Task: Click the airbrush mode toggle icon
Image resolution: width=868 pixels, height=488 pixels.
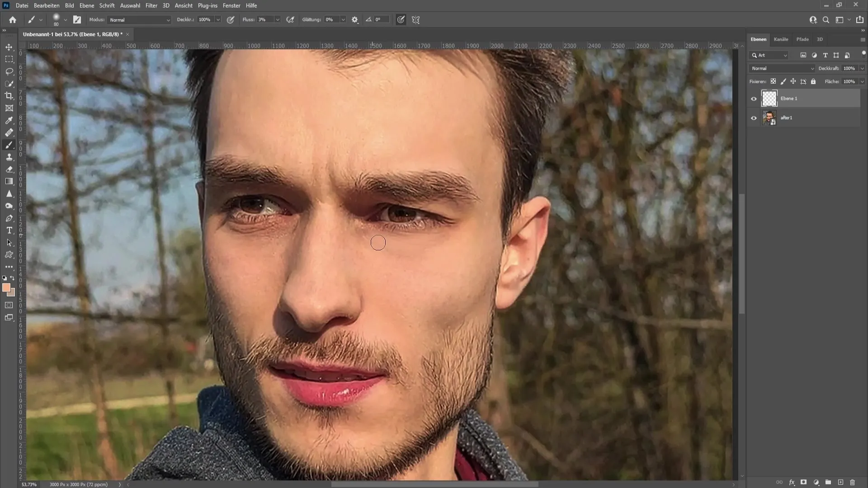Action: [x=291, y=20]
